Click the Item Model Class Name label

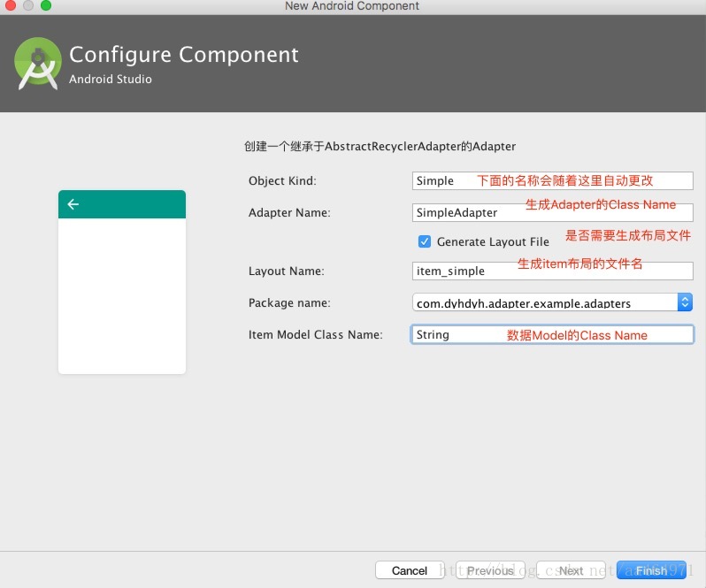tap(315, 334)
